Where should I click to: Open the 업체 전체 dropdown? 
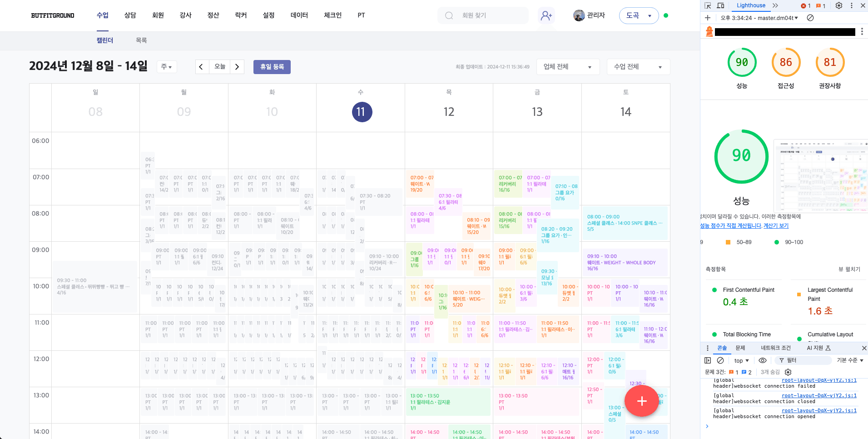tap(568, 67)
